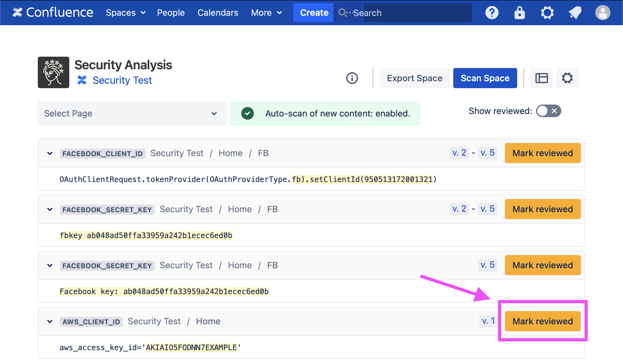Open the help question mark icon
This screenshot has height=364, width=623.
(x=492, y=13)
